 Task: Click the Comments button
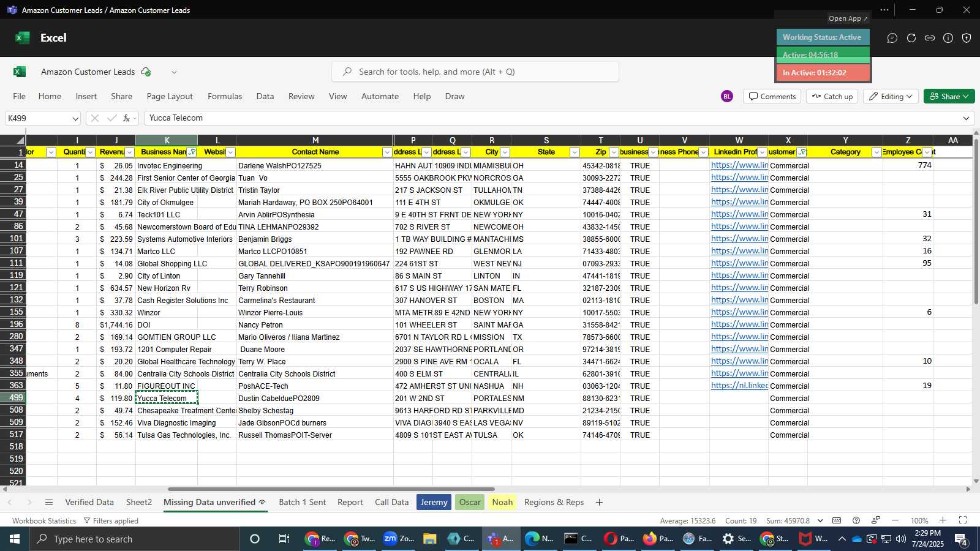772,96
